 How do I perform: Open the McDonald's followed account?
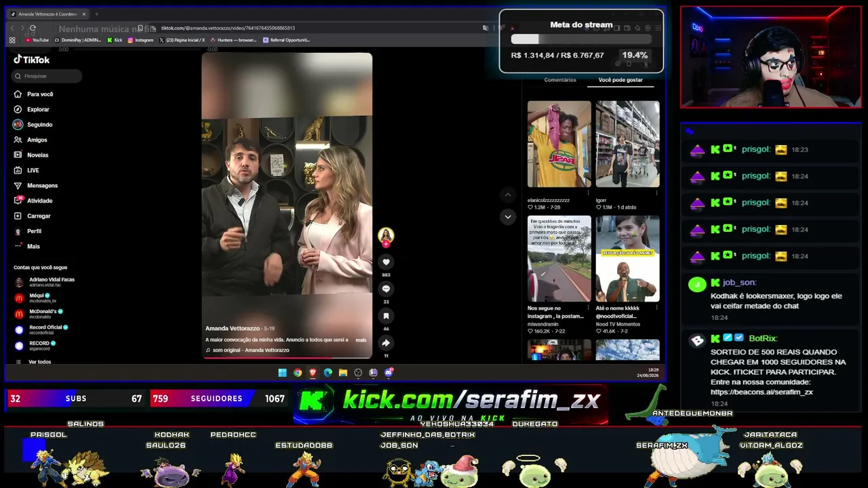[x=39, y=314]
